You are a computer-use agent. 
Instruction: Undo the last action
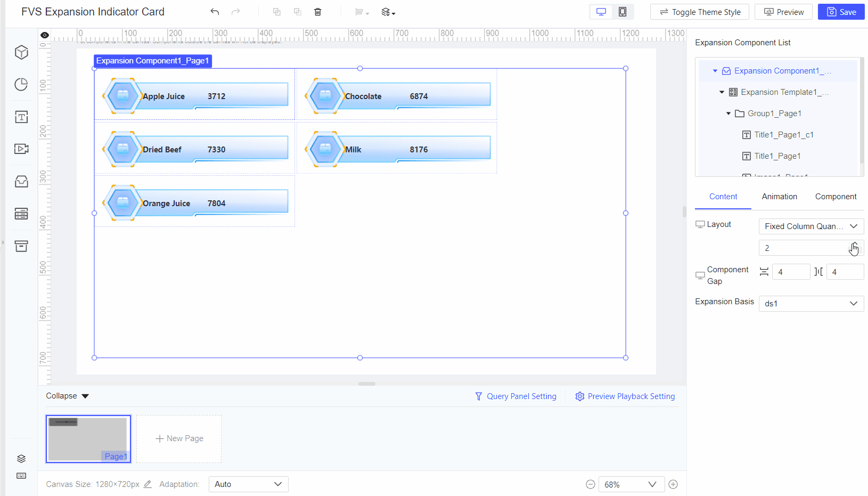(215, 11)
